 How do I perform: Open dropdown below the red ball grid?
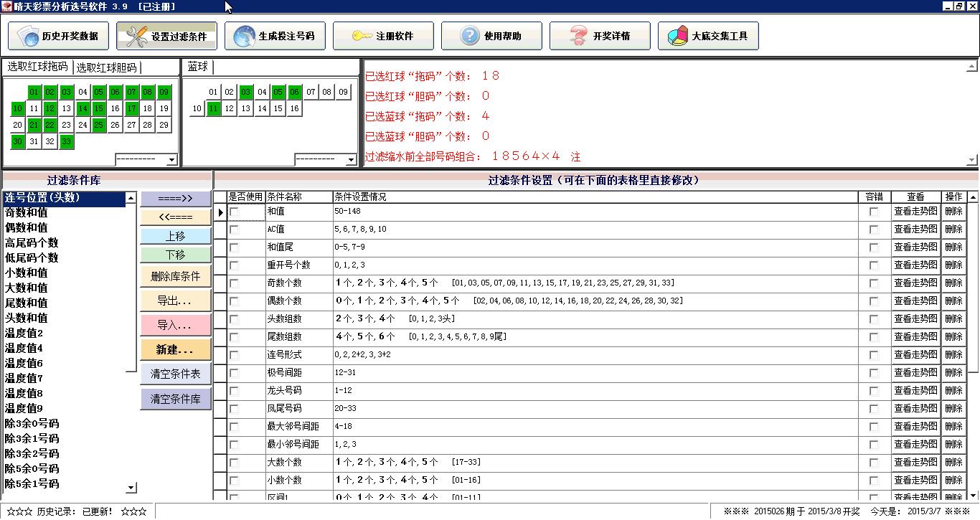[x=171, y=160]
